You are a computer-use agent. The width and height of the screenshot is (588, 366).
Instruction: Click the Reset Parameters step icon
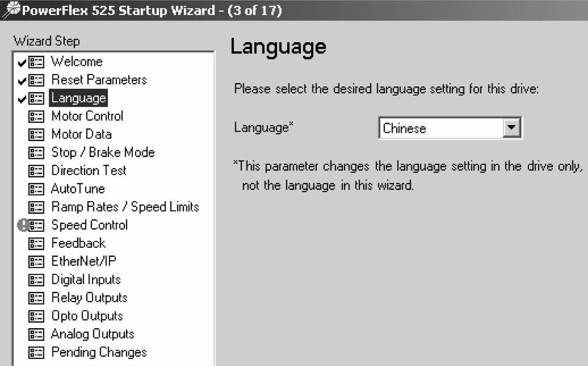click(x=36, y=80)
